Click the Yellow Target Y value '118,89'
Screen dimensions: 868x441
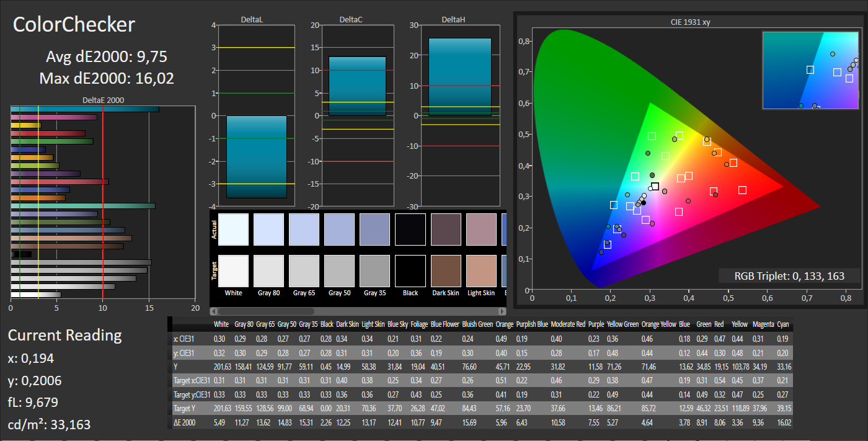(x=742, y=409)
